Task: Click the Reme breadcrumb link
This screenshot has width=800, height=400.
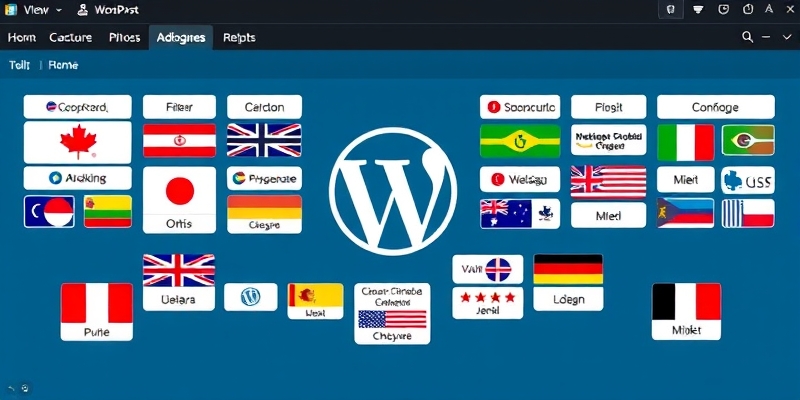Action: (x=63, y=65)
